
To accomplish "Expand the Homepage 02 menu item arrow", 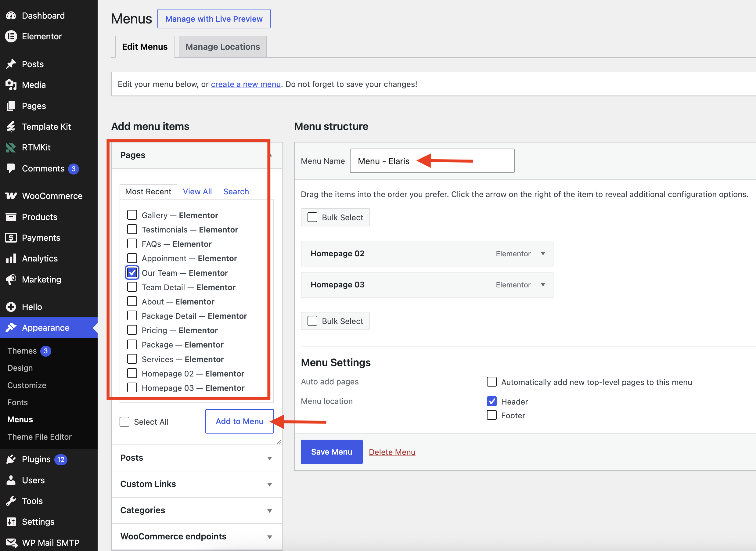I will [543, 254].
